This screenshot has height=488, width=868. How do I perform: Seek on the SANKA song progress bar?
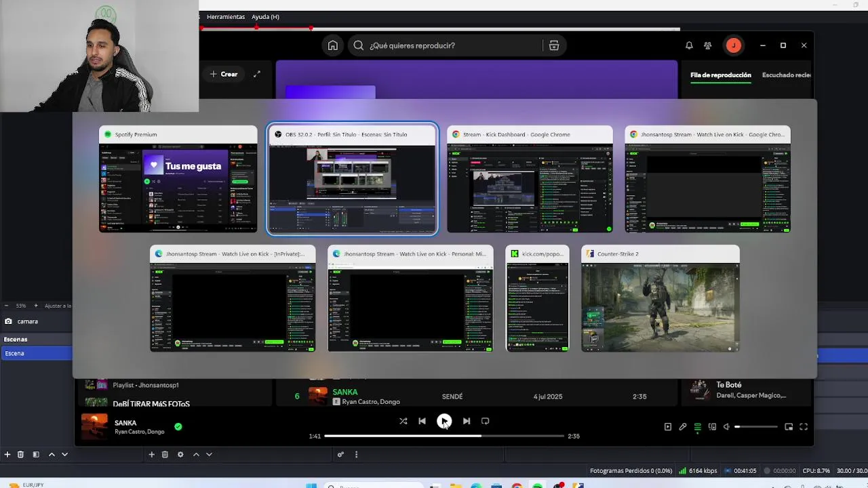(x=444, y=436)
